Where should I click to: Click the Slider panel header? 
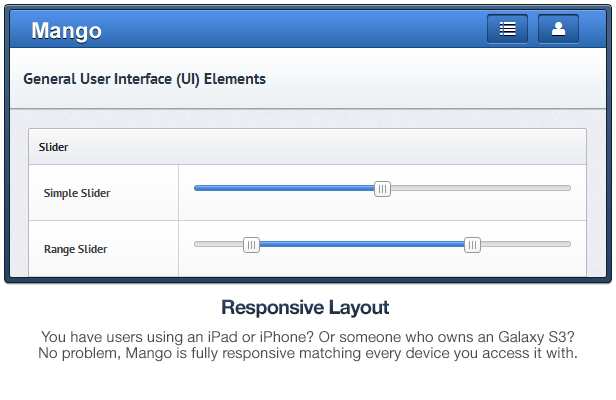[54, 147]
